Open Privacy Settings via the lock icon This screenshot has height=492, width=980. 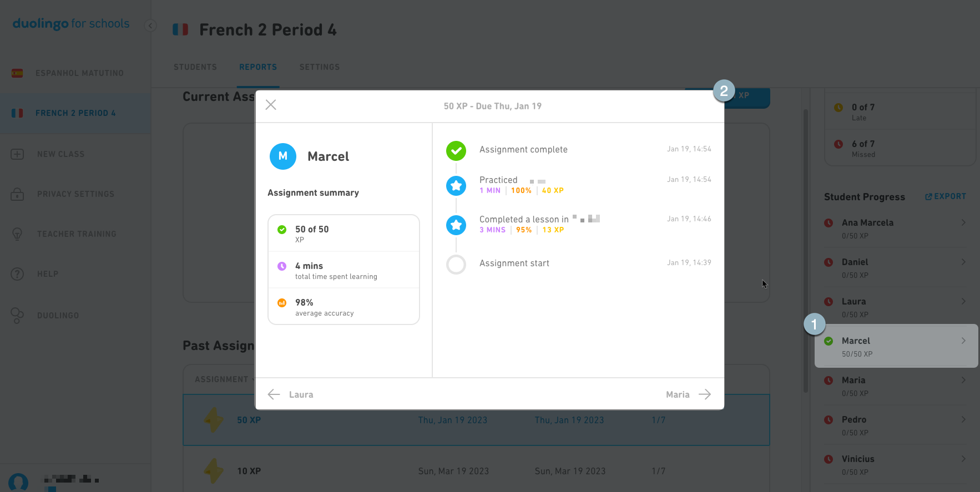pos(17,194)
